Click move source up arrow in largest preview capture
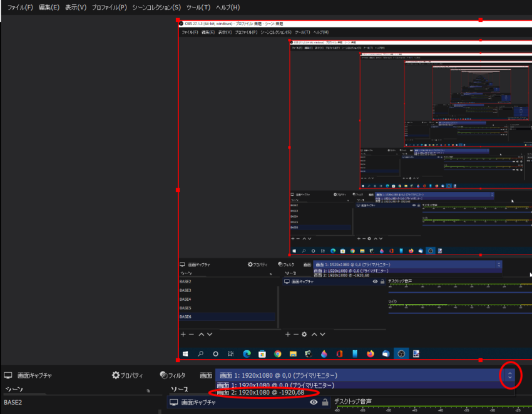The height and width of the screenshot is (414, 532). 315,335
